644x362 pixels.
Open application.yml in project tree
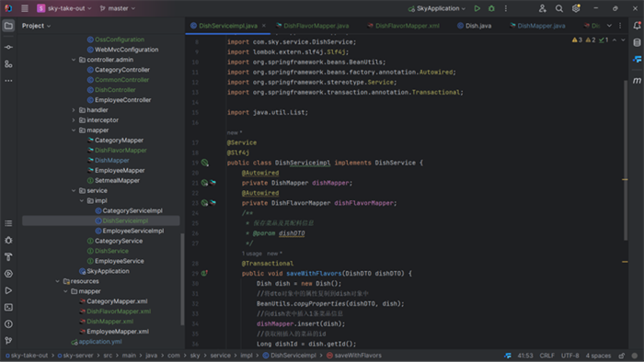point(100,342)
